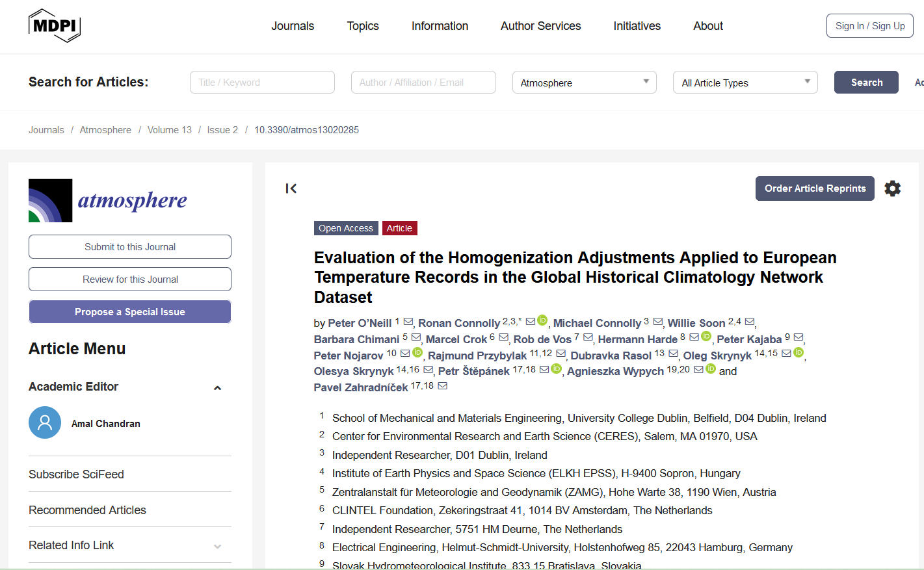Viewport: 924px width, 570px height.
Task: Click the email icon next to Rajmund Przybylak
Action: click(561, 354)
